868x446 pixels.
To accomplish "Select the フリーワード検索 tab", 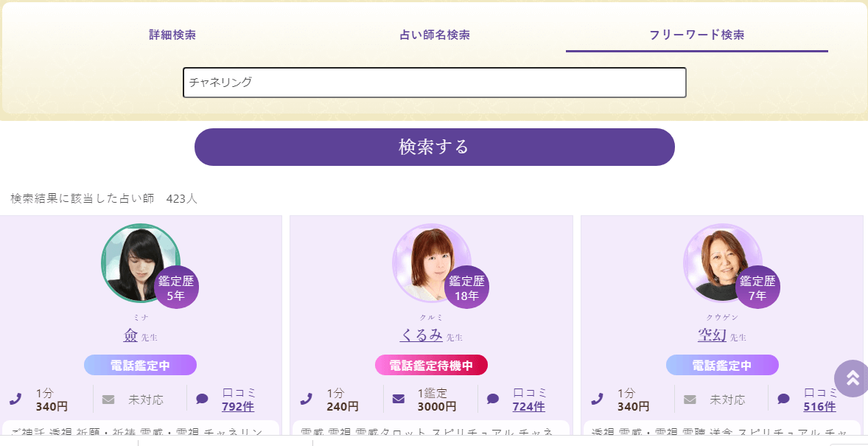I will coord(696,35).
